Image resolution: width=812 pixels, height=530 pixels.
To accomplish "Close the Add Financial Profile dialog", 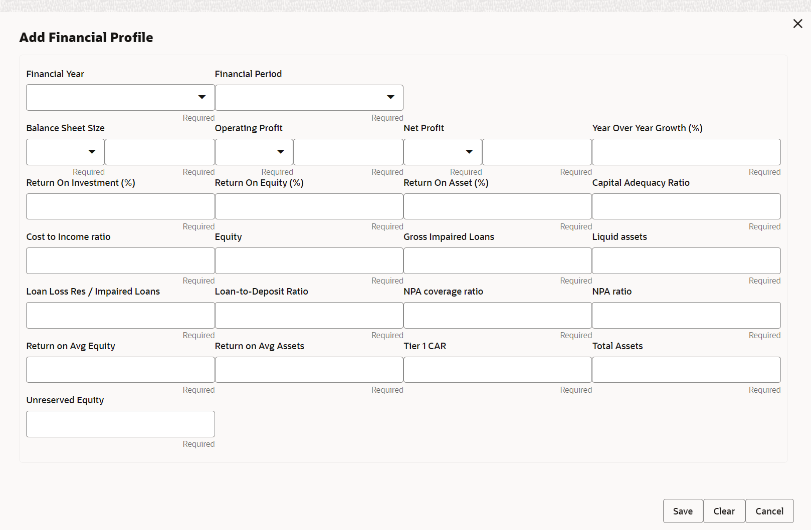I will [x=797, y=24].
